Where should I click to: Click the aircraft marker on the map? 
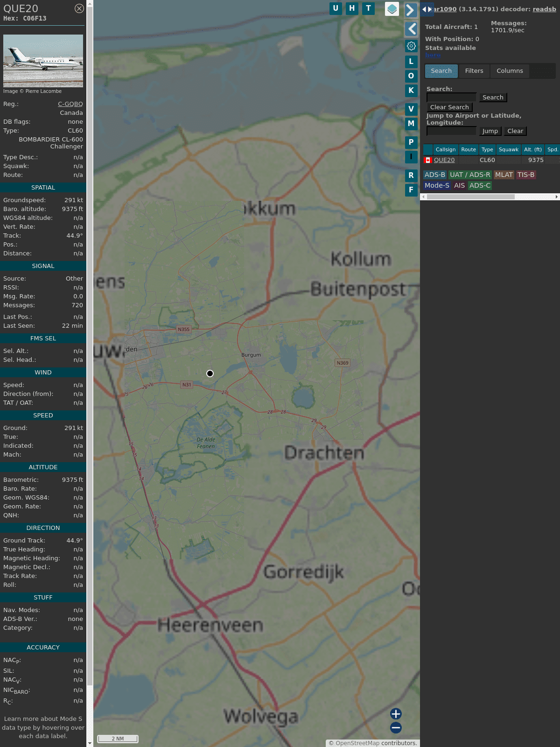click(210, 373)
